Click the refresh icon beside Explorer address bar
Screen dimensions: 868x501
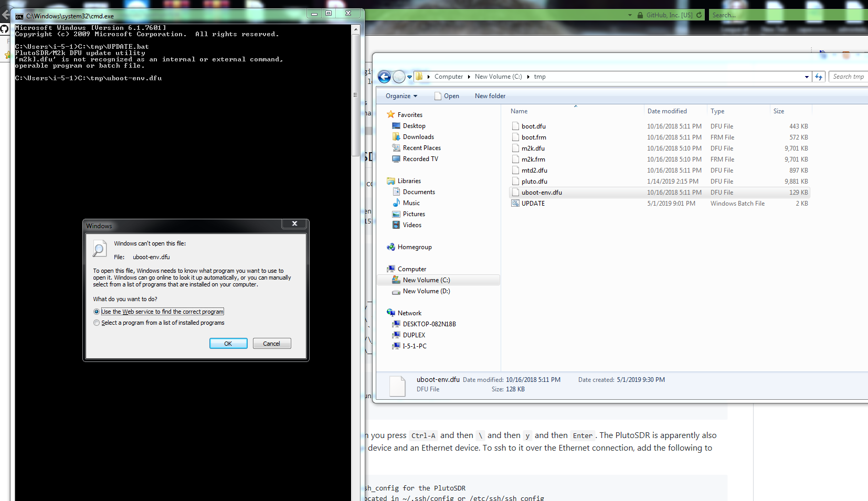pos(819,77)
